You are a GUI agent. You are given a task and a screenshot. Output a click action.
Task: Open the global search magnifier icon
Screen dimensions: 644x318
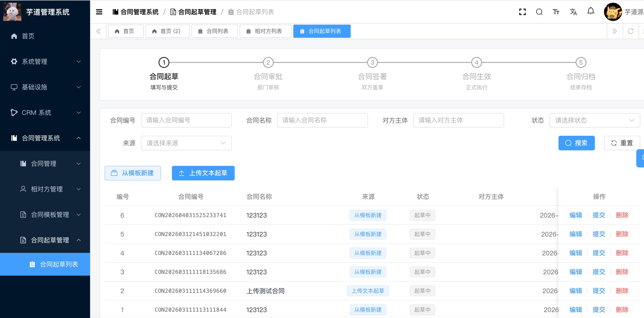click(539, 12)
